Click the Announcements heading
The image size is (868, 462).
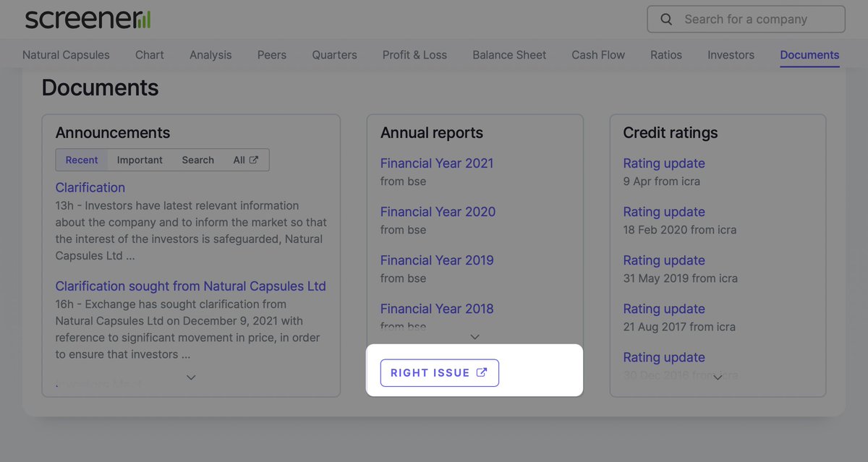click(113, 133)
